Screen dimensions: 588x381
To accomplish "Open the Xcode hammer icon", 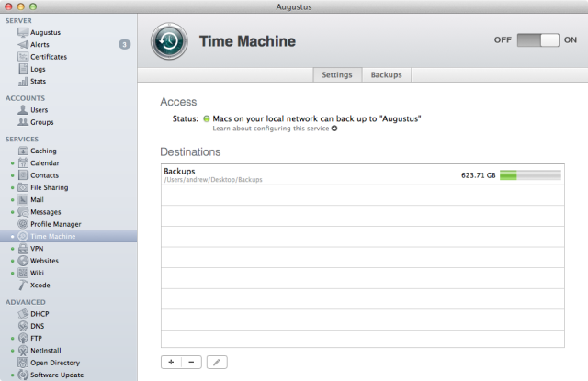I will pyautogui.click(x=23, y=286).
